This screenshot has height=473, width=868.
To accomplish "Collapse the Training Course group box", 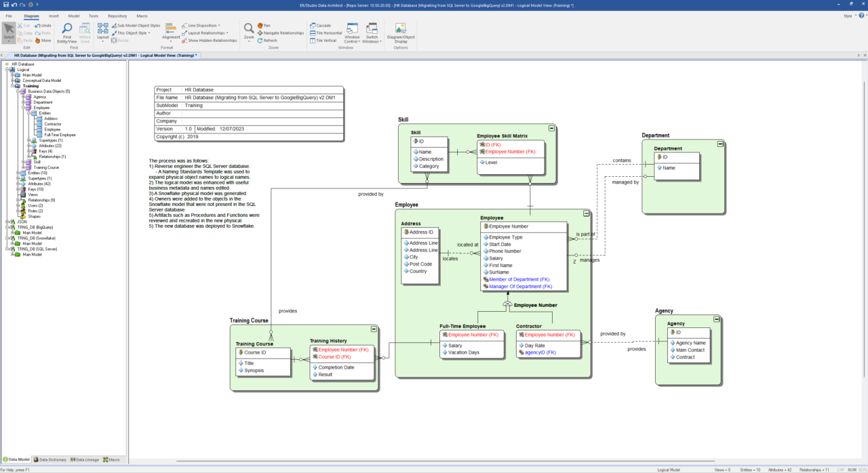I will (x=374, y=329).
